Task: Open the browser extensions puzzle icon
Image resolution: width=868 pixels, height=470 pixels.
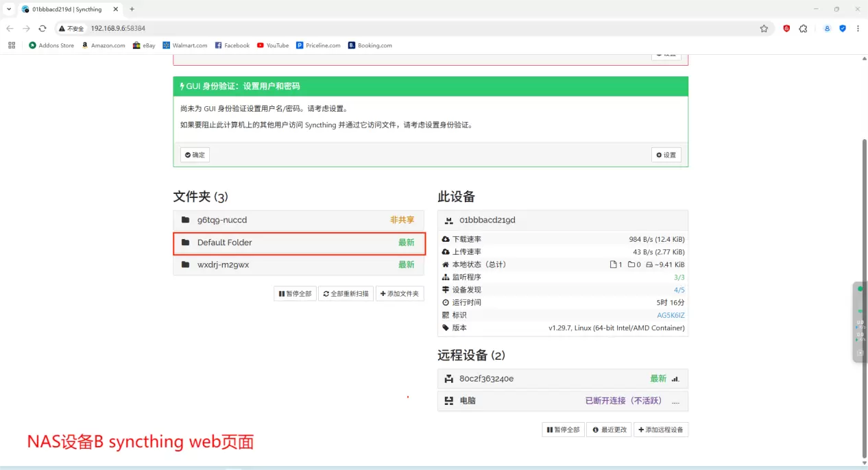Action: pyautogui.click(x=803, y=29)
